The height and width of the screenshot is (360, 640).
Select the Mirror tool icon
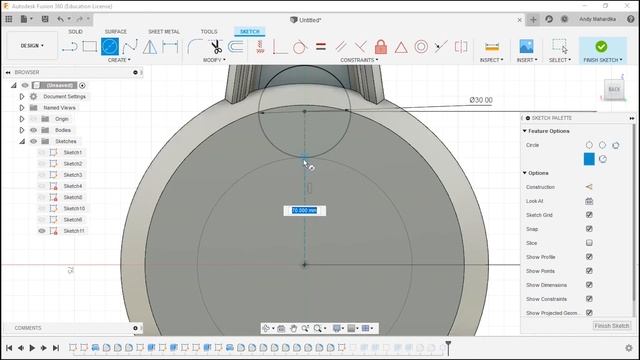[x=150, y=47]
